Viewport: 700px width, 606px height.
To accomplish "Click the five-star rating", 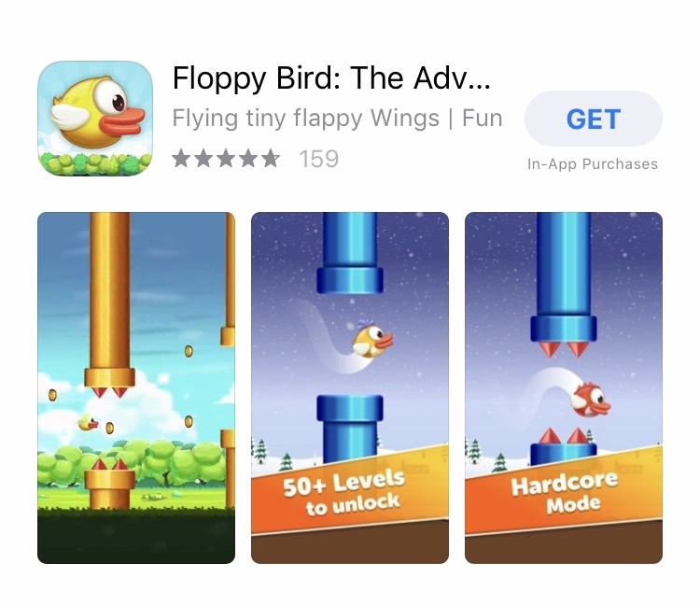I will coord(226,159).
